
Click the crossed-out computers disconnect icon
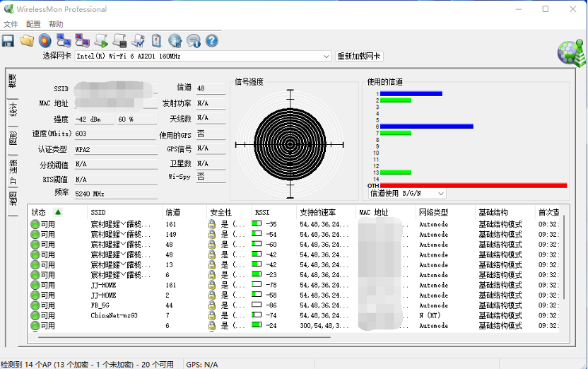(x=82, y=41)
